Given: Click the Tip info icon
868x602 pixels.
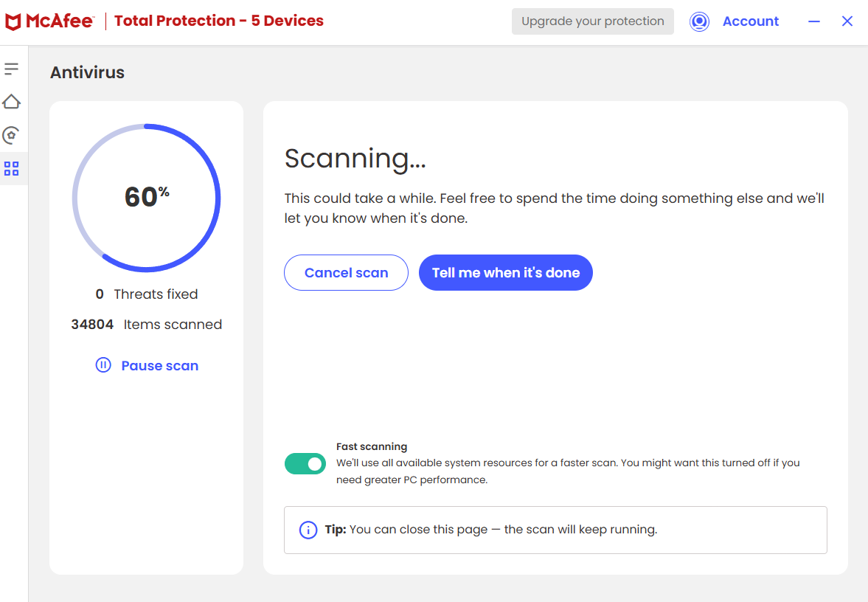Looking at the screenshot, I should click(308, 530).
